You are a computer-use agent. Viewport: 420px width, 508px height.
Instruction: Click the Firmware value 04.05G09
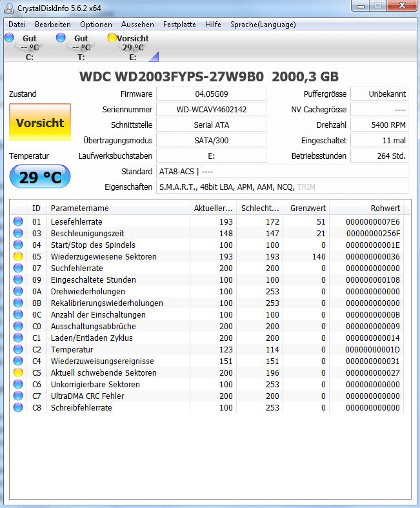pos(212,94)
